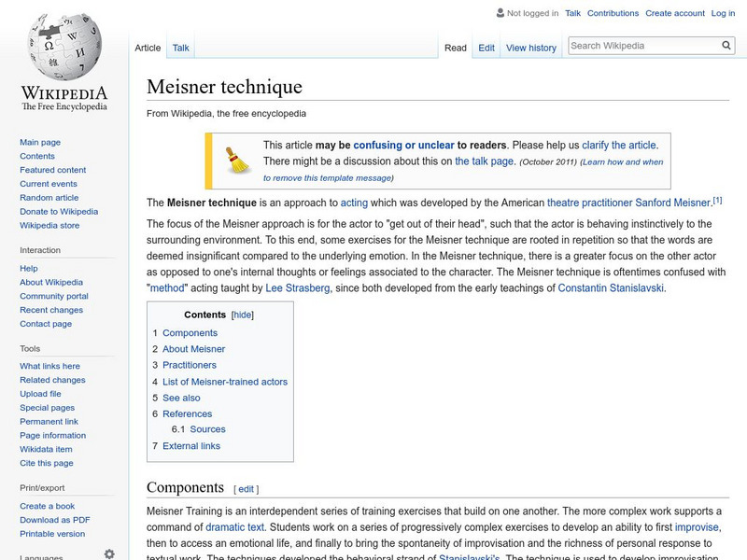The image size is (747, 560).
Task: Jump to Sources subsection
Action: 207,429
